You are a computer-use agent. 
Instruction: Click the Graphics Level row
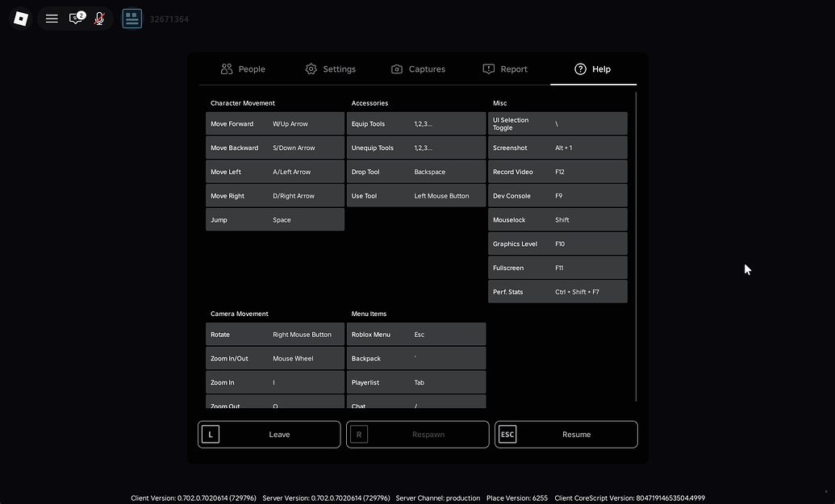click(557, 244)
